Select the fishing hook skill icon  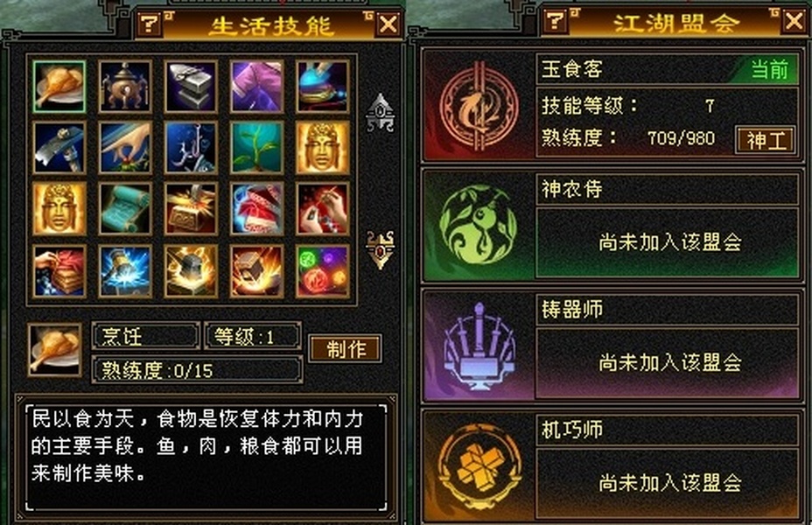[x=191, y=148]
